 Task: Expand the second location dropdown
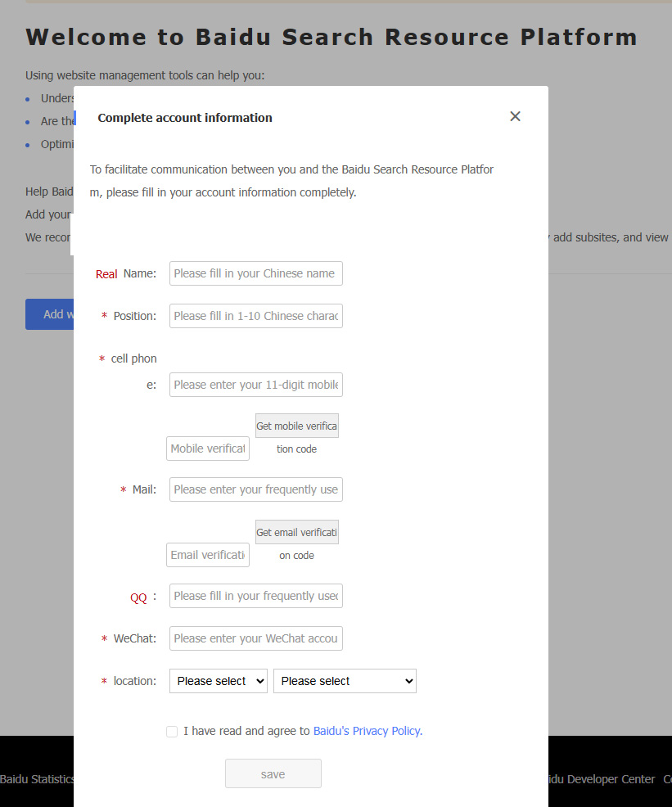[345, 681]
